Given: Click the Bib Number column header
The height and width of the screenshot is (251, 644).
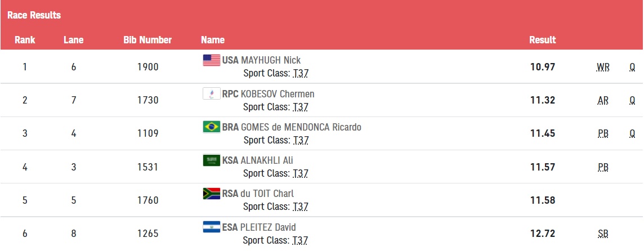Looking at the screenshot, I should tap(147, 40).
